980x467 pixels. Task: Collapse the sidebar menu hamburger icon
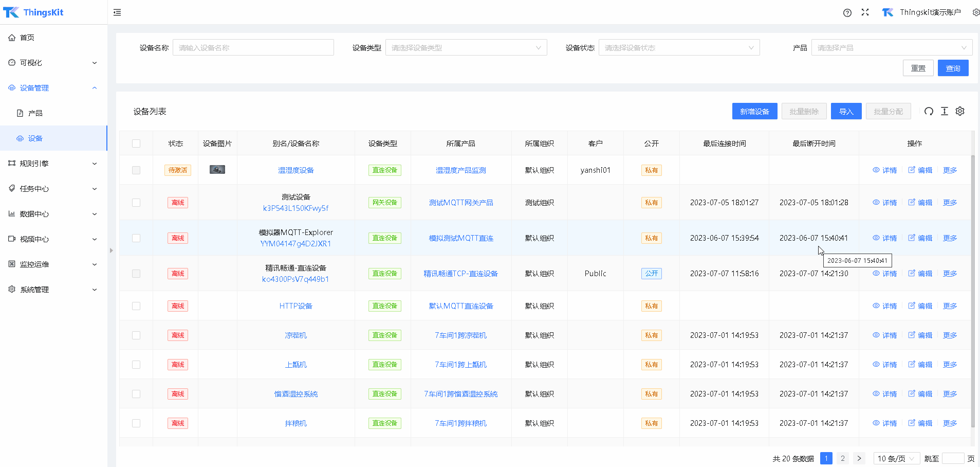[x=117, y=12]
